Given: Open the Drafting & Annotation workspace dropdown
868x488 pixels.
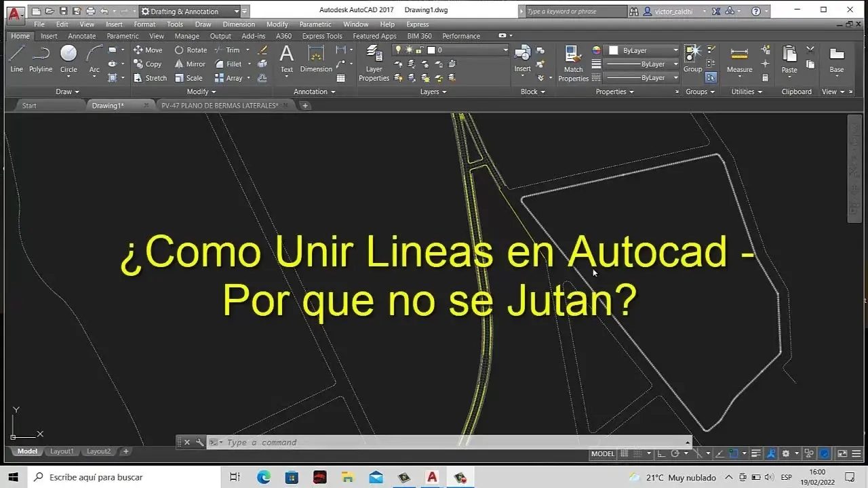Looking at the screenshot, I should tap(190, 11).
